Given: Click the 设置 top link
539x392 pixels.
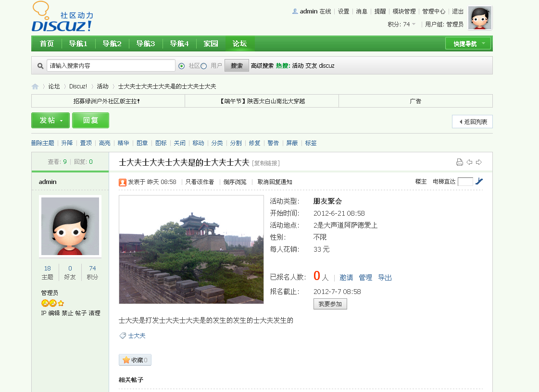Looking at the screenshot, I should click(343, 12).
